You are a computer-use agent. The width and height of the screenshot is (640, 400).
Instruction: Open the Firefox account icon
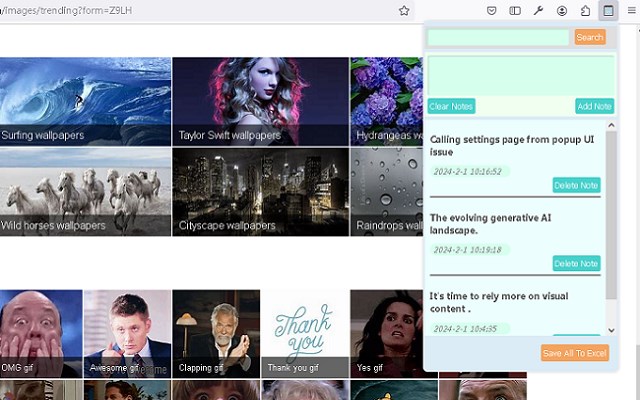562,11
